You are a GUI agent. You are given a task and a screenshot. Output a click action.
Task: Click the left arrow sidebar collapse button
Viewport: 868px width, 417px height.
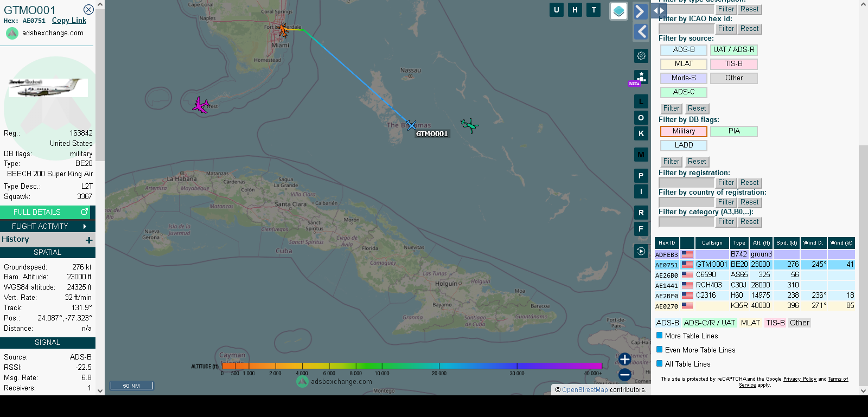coord(641,32)
